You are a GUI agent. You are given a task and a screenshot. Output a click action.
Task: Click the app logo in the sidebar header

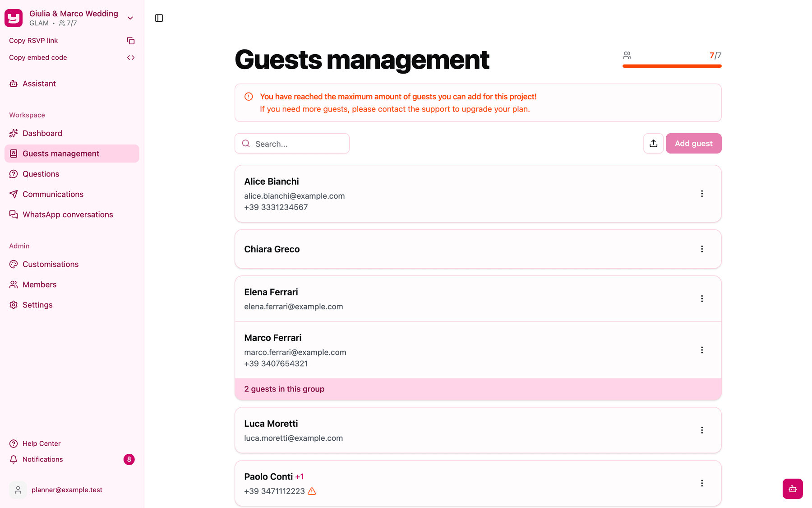(x=14, y=18)
